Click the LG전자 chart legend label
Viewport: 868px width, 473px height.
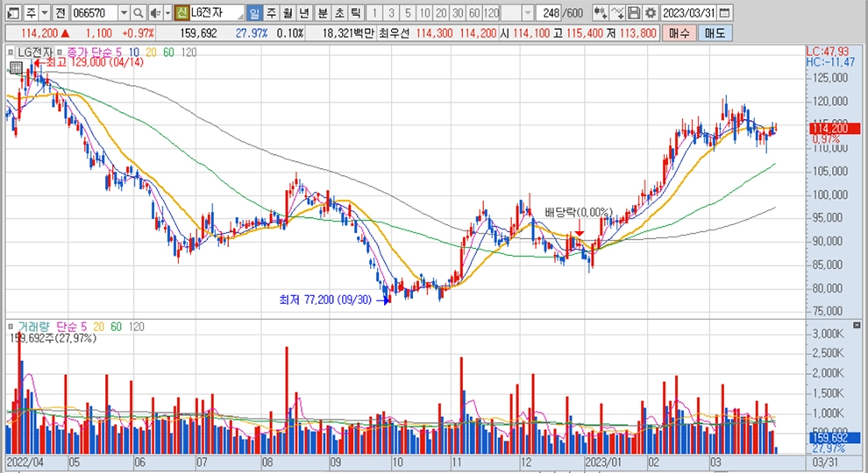pyautogui.click(x=35, y=53)
